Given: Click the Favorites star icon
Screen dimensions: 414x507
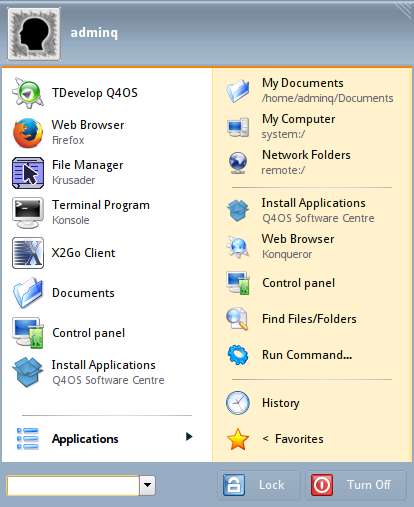Looking at the screenshot, I should (238, 439).
